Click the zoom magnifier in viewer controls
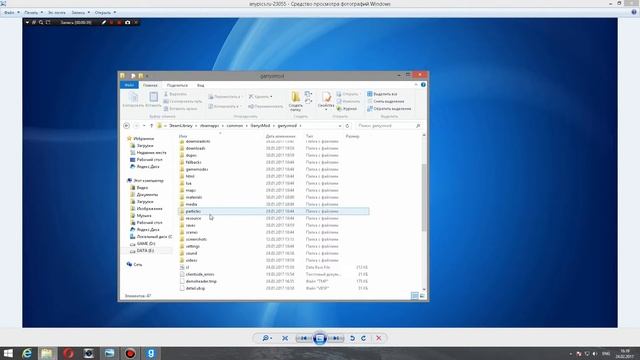Screen dimensions: 640x360 (x=267, y=338)
